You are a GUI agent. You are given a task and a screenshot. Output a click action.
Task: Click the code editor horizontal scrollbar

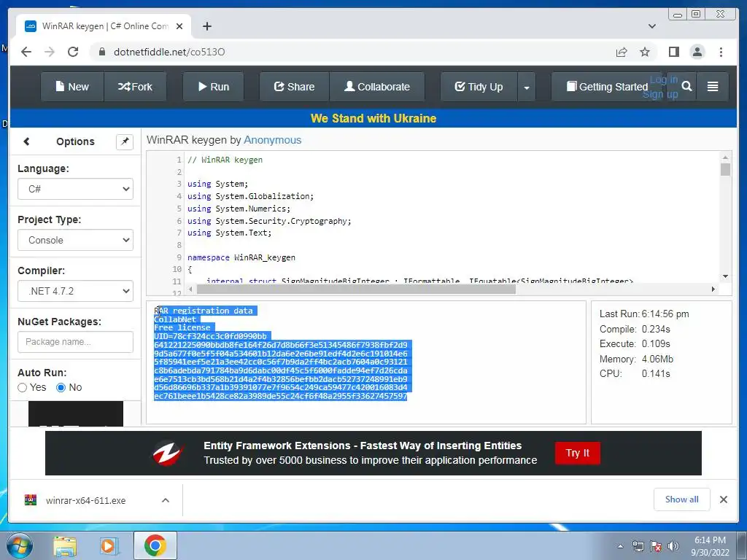(356, 289)
